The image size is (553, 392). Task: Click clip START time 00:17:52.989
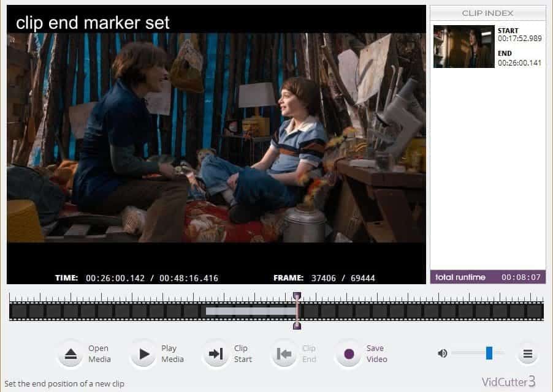[520, 39]
